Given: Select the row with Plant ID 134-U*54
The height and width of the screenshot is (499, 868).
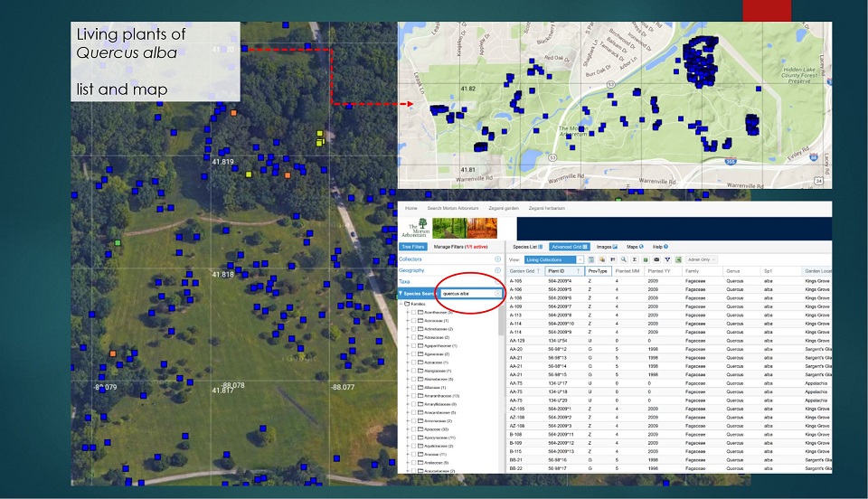Looking at the screenshot, I should click(x=669, y=341).
